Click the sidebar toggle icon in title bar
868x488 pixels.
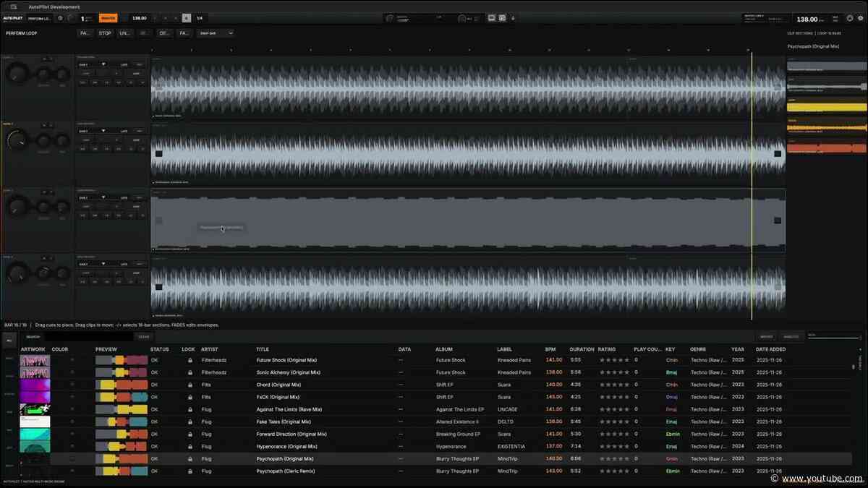pos(14,7)
